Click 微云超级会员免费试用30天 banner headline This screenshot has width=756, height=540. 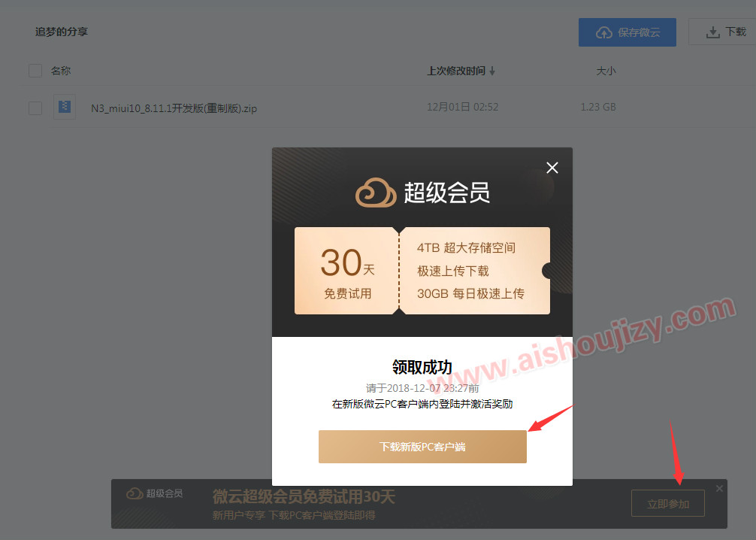(304, 496)
